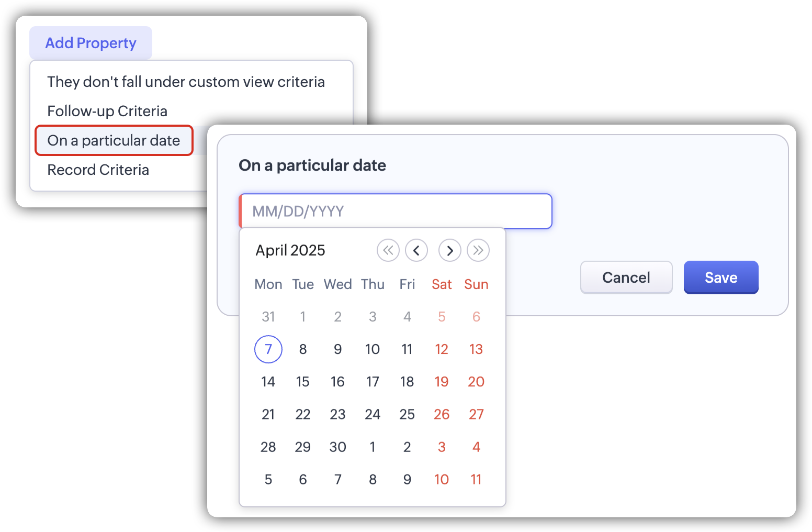Screen dimensions: 812x532
Task: Go to previous year in calendar
Action: (388, 250)
